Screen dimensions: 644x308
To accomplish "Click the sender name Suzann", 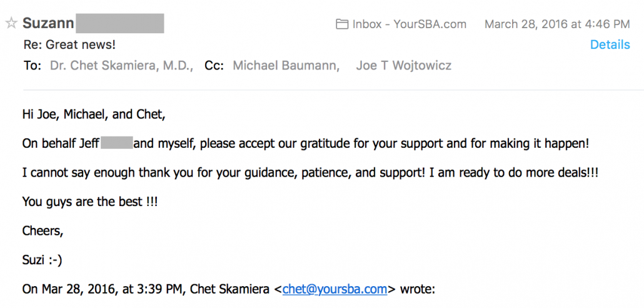I will pos(48,24).
